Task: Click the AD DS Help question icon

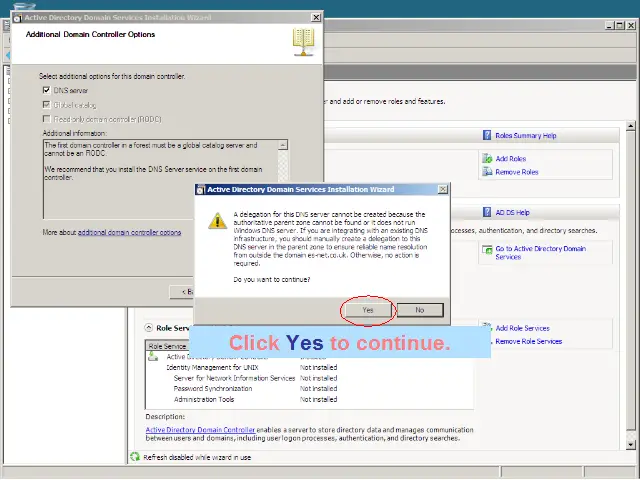Action: tap(487, 212)
